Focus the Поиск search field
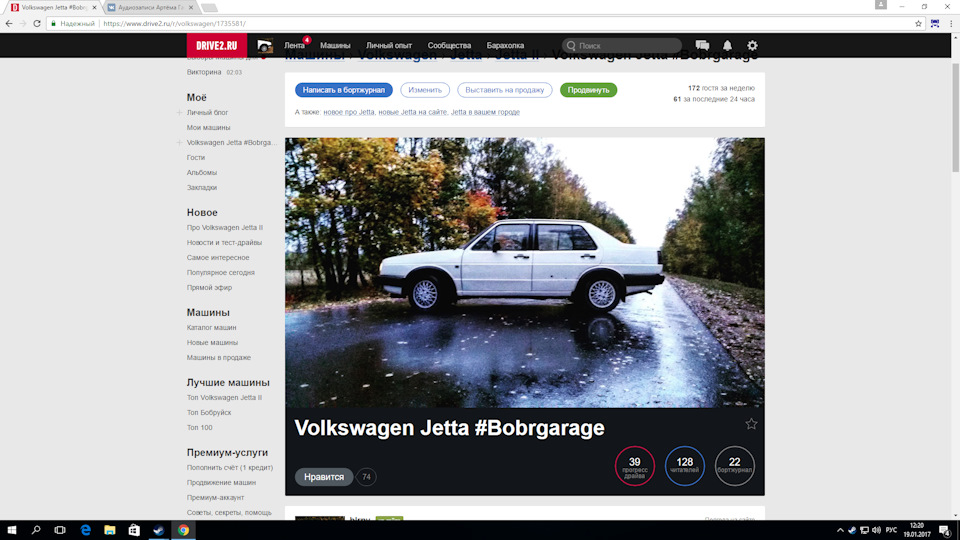 tap(621, 45)
